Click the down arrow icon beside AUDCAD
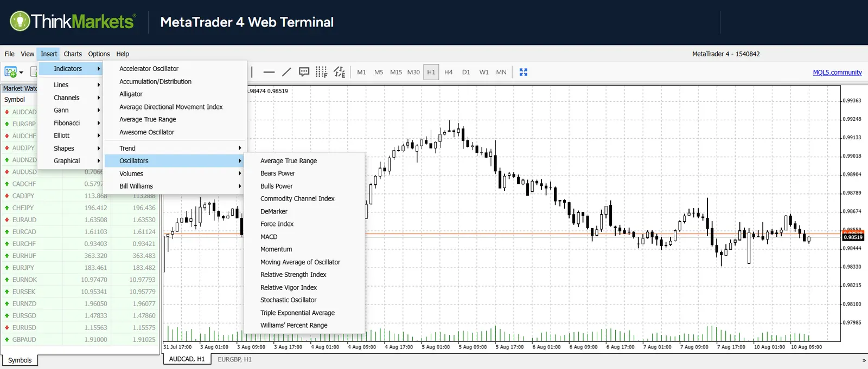The image size is (868, 369). 7,112
